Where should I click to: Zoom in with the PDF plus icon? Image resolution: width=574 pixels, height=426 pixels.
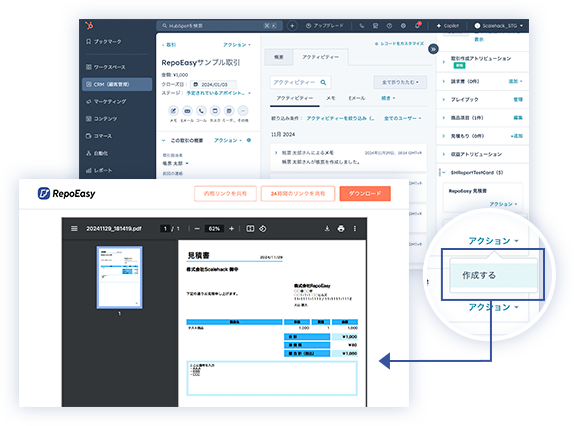click(x=231, y=229)
